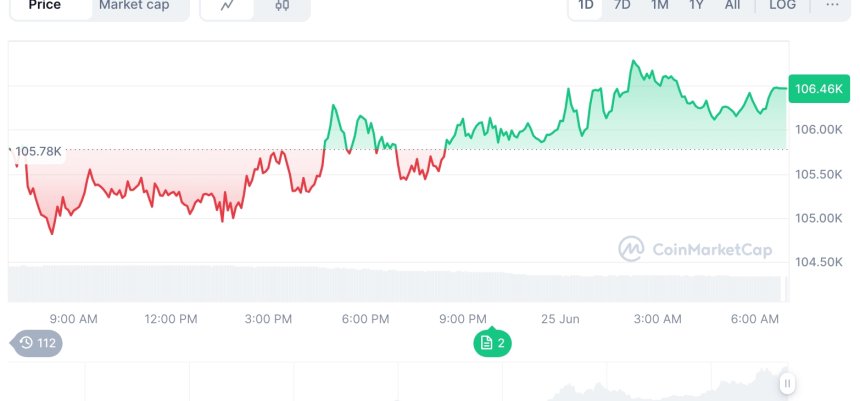Switch to the Market cap tab
This screenshot has width=860, height=401.
point(136,6)
